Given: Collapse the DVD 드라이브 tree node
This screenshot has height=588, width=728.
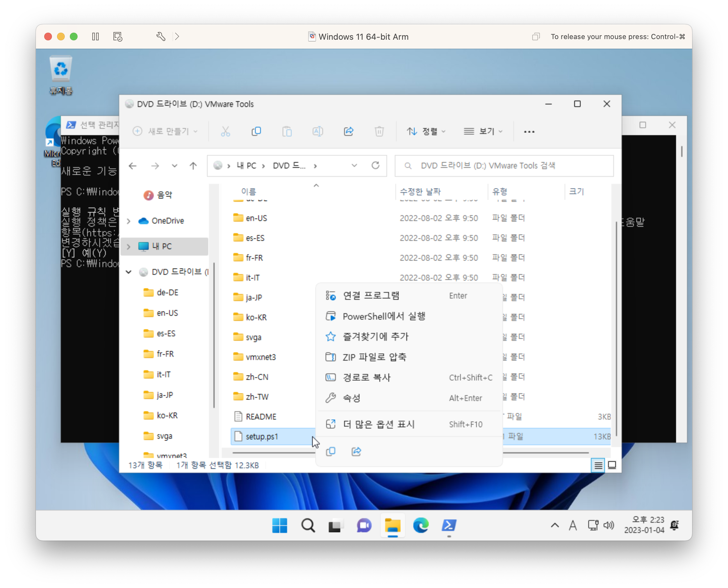Looking at the screenshot, I should [128, 272].
